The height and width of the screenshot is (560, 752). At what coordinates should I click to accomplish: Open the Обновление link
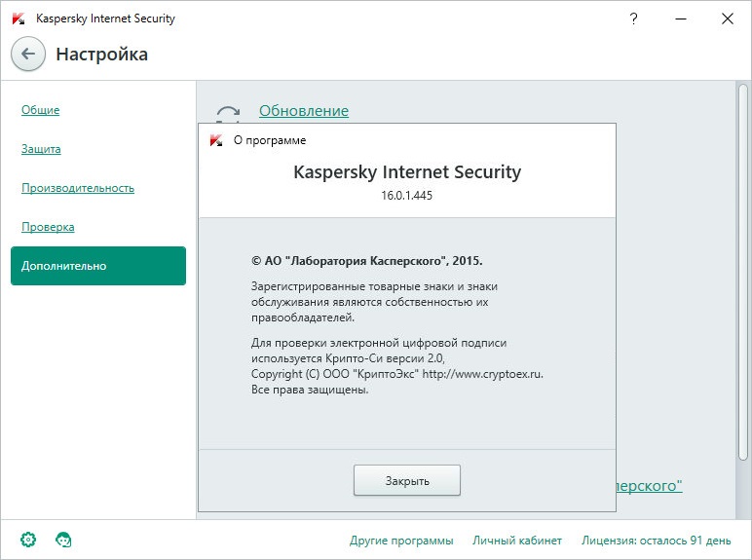pos(303,111)
